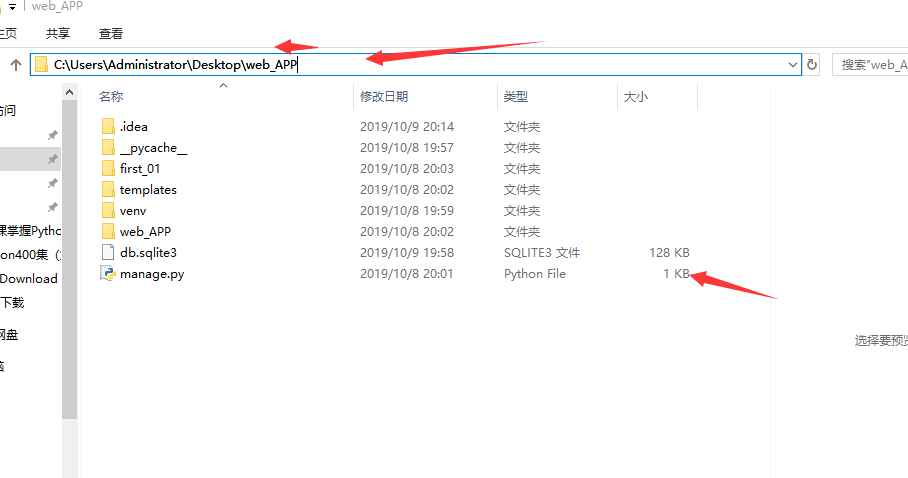This screenshot has height=478, width=908.
Task: Click the folder icon in address bar
Action: point(41,64)
